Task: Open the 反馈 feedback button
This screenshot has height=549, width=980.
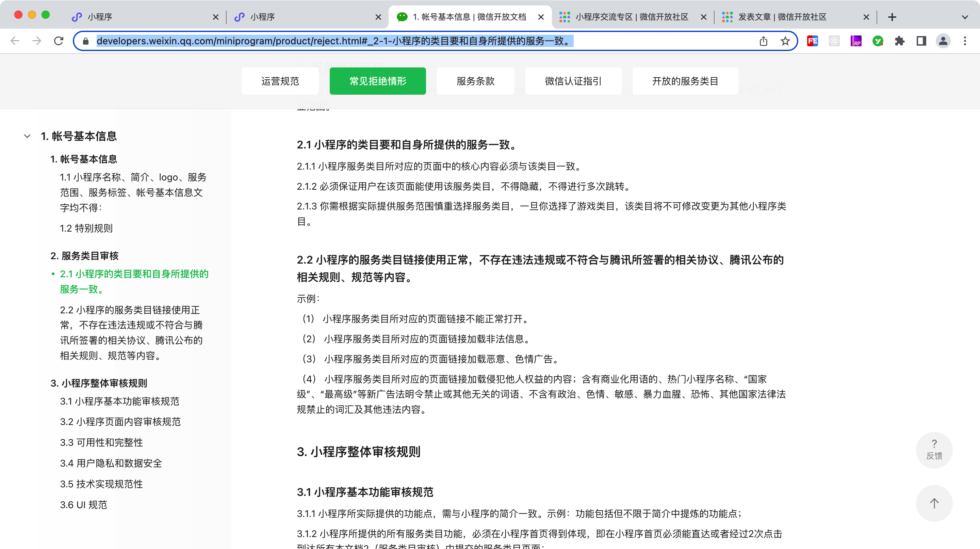Action: [934, 450]
